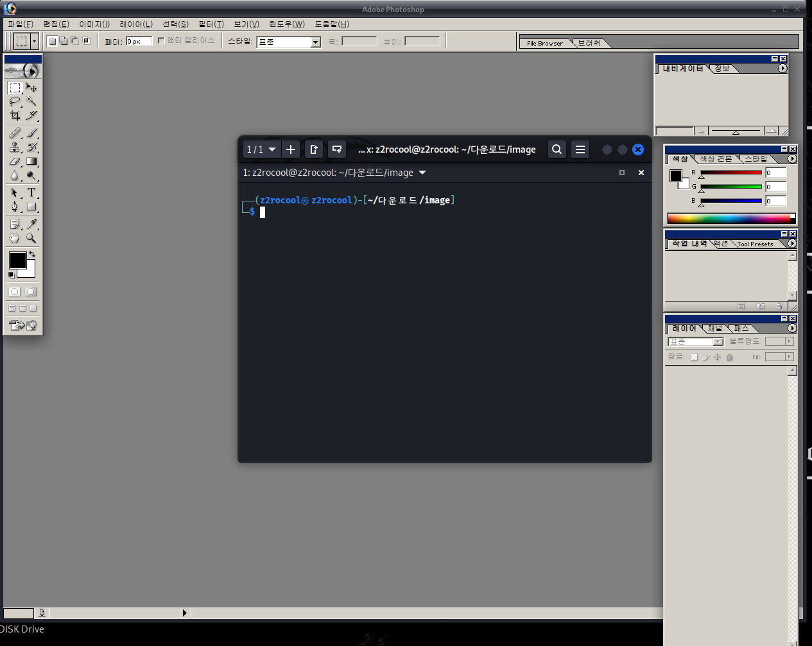Viewport: 812px width, 646px height.
Task: Switch to the 채널 Channels tab
Action: 715,328
